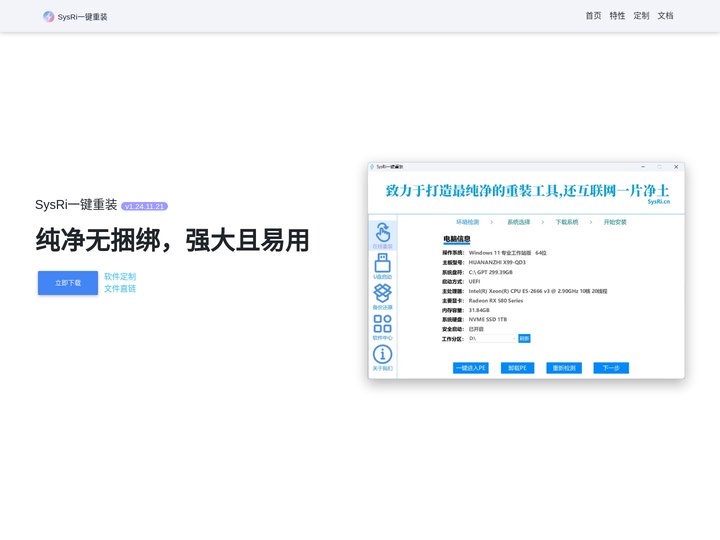Follow the 软件定制 link
This screenshot has height=540, width=720.
point(120,276)
